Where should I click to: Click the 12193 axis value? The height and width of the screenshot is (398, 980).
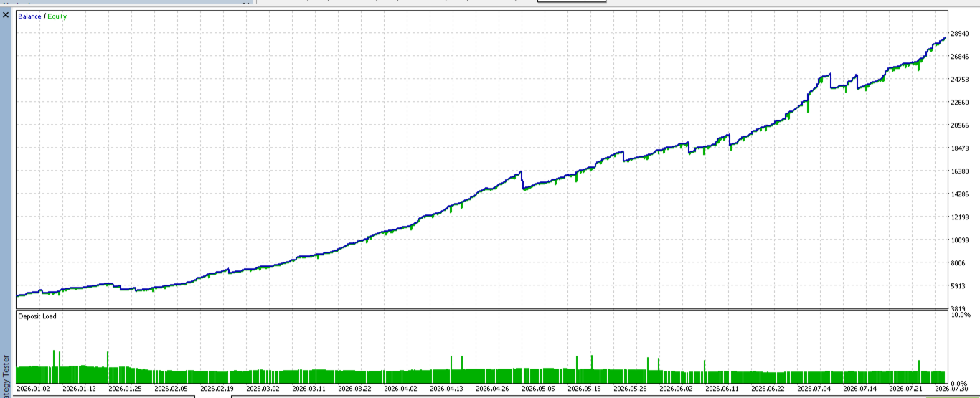(959, 217)
